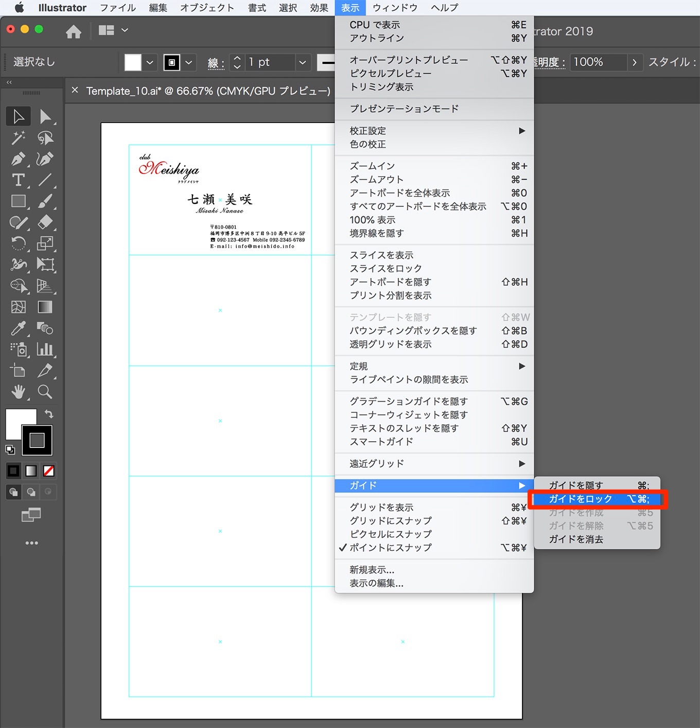This screenshot has height=728, width=700.
Task: Open the Edit Toolbar ellipsis
Action: [x=31, y=543]
